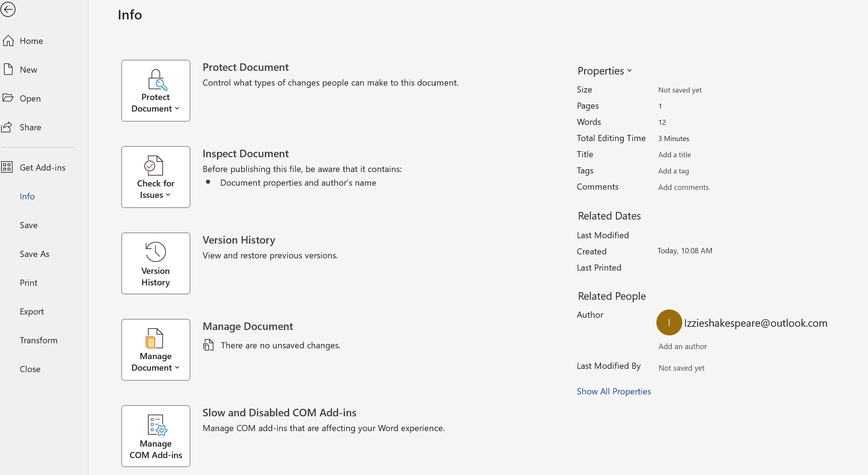Viewport: 868px width, 475px height.
Task: Click the Add a title field
Action: tap(674, 155)
